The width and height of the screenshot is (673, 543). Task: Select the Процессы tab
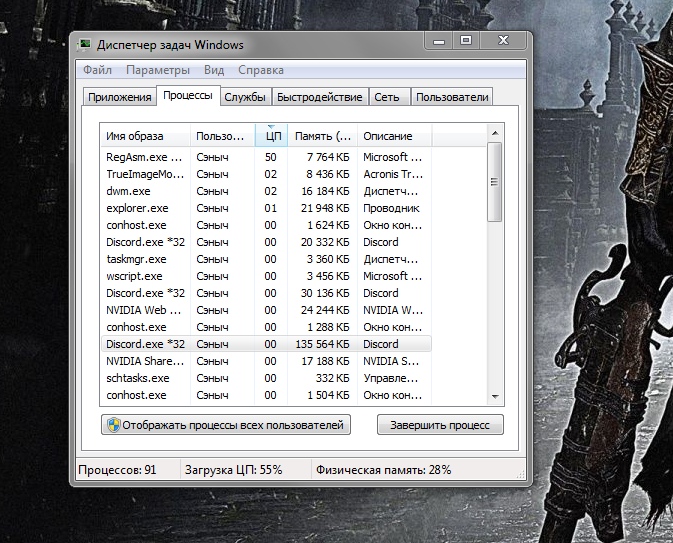[188, 95]
